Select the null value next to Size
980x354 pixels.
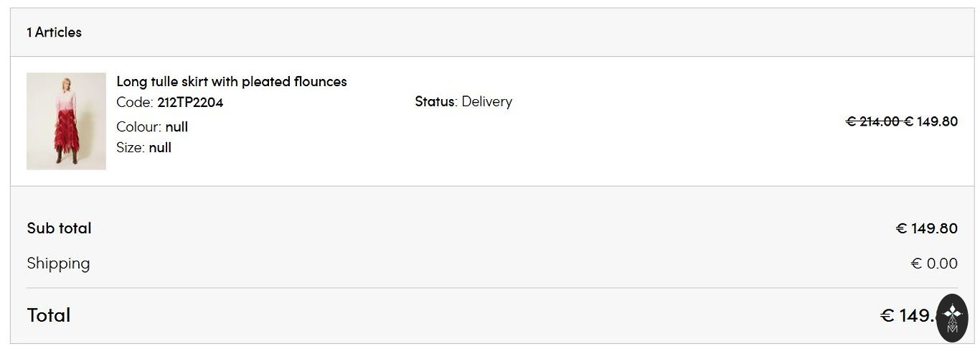pos(160,148)
